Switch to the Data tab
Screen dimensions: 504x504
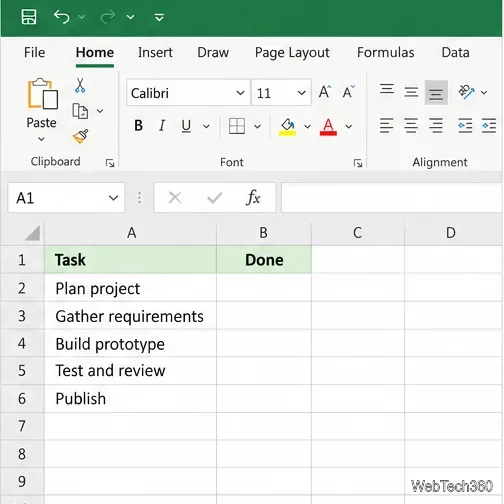pos(455,53)
